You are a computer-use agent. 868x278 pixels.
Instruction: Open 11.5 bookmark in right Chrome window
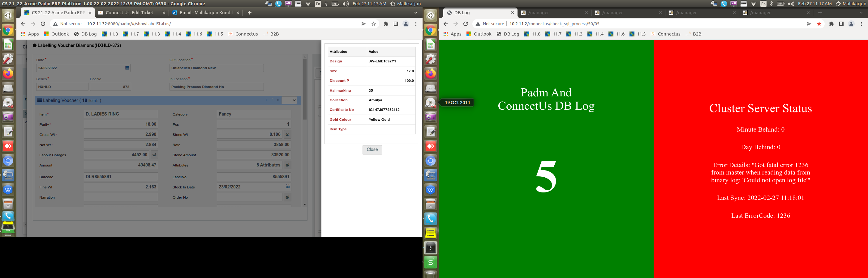point(638,34)
